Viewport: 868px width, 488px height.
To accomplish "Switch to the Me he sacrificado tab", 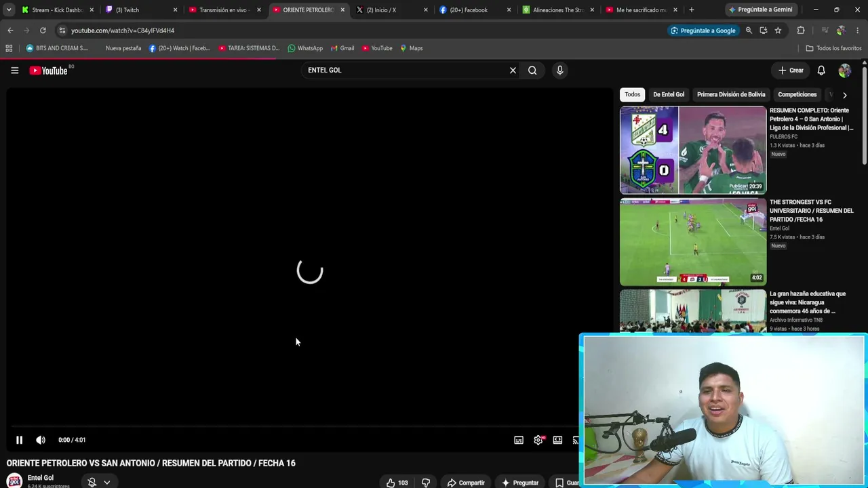I will point(642,10).
